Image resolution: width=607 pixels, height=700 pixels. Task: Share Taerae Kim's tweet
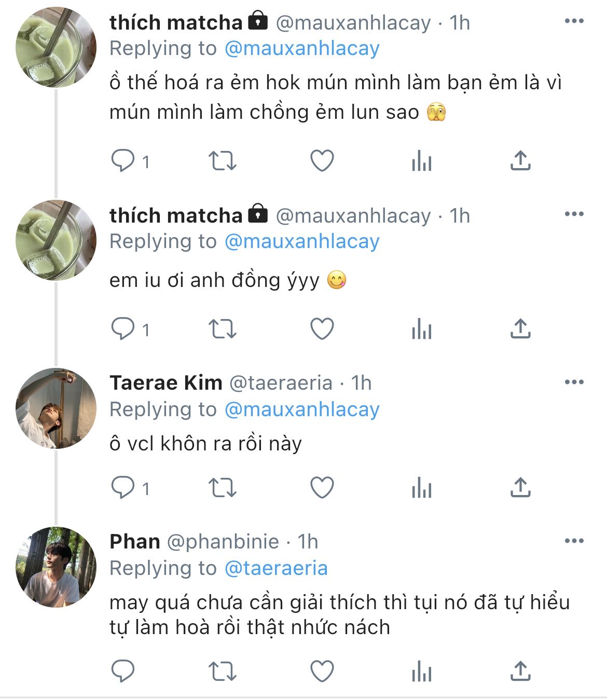520,488
